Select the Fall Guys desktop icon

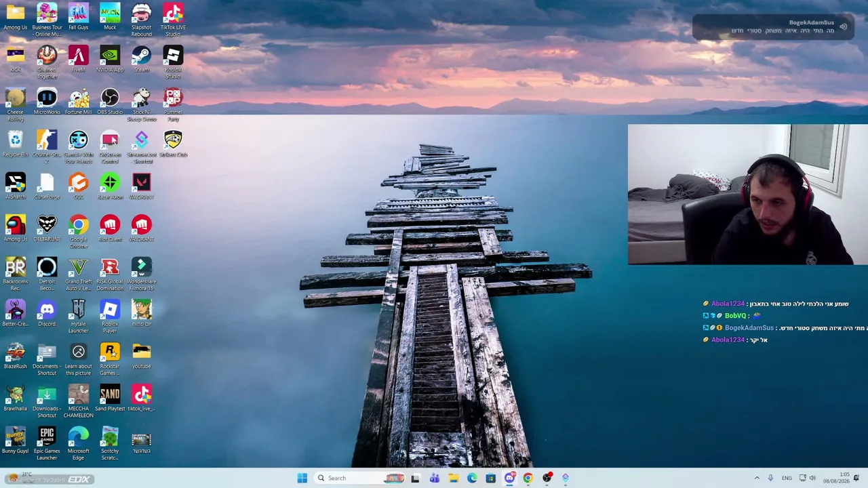click(x=78, y=17)
